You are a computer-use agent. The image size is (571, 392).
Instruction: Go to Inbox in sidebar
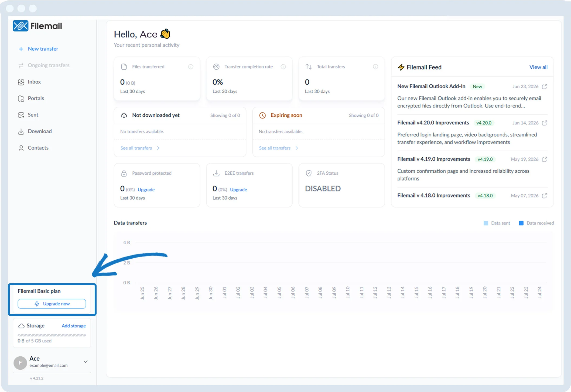click(x=34, y=82)
